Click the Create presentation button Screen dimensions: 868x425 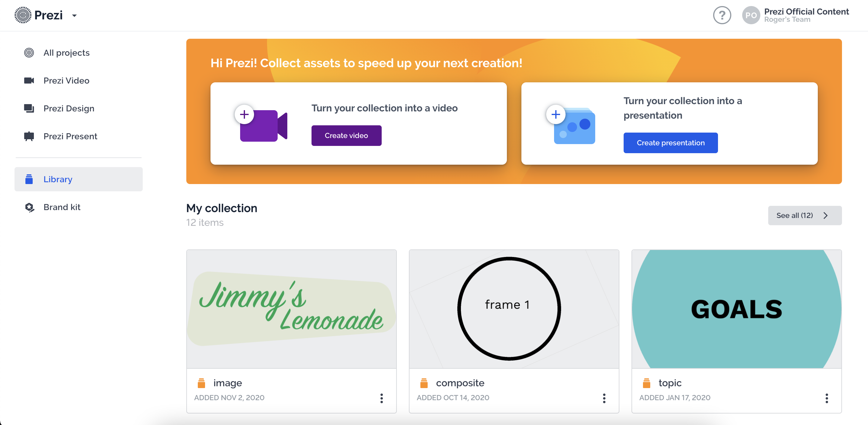670,143
